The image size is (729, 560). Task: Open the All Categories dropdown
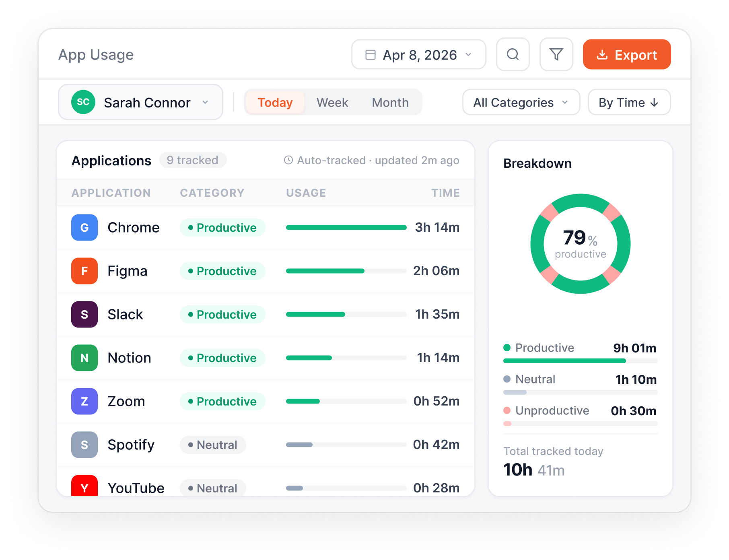pos(521,102)
